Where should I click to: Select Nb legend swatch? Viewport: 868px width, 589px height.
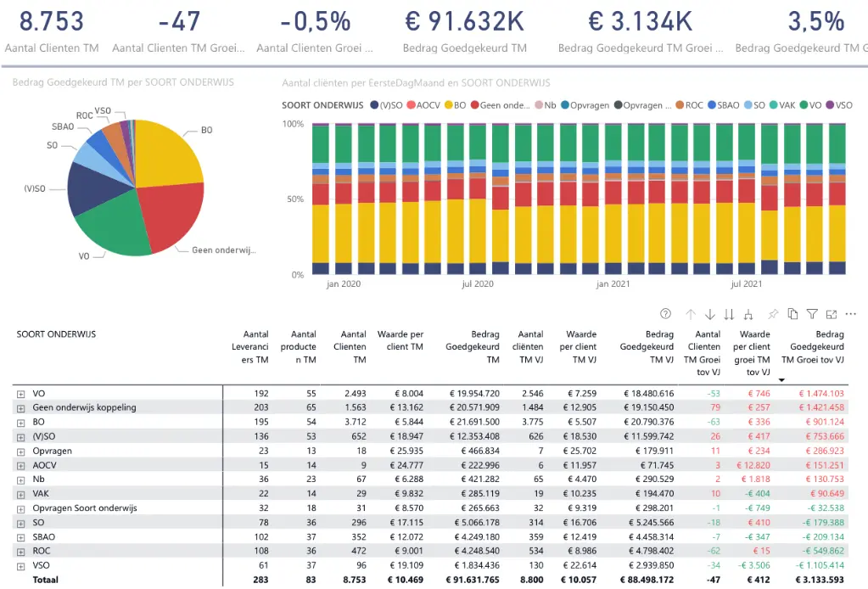click(539, 105)
